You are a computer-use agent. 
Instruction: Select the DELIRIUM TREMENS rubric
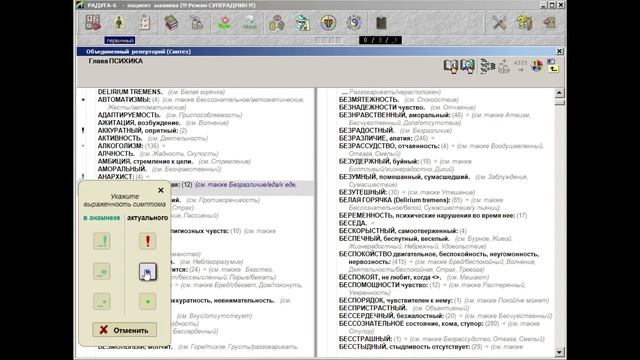pyautogui.click(x=130, y=92)
